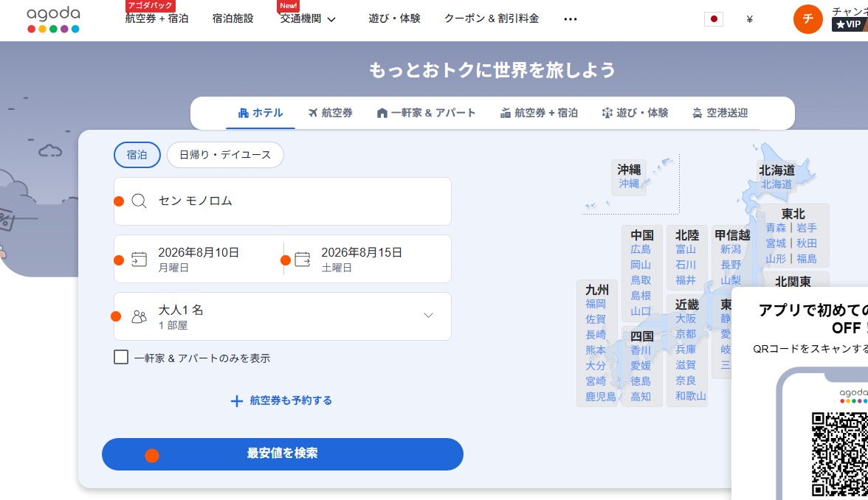The height and width of the screenshot is (500, 868).
Task: Click the magnifier icon in destination field
Action: 139,201
